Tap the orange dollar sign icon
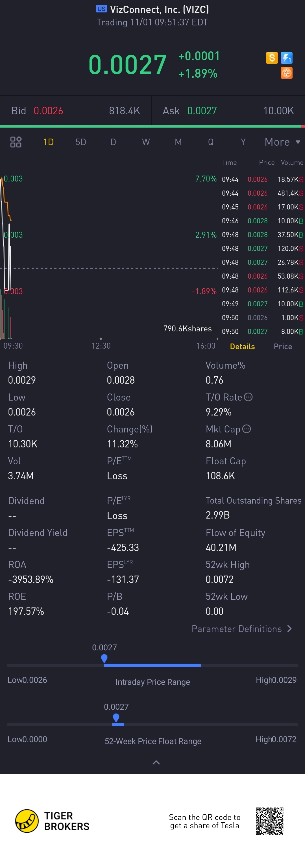The image size is (305, 868). (x=272, y=58)
